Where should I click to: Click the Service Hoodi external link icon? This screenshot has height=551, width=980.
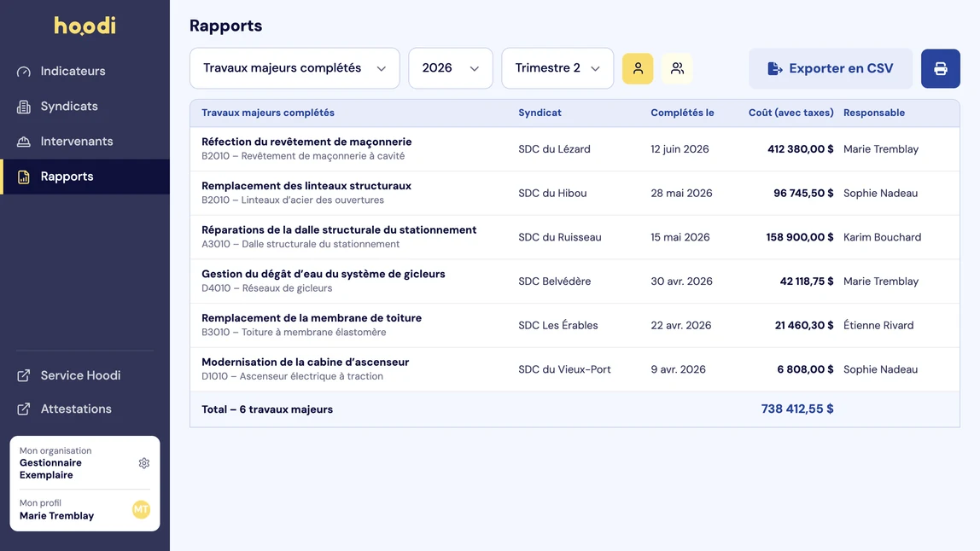point(24,375)
